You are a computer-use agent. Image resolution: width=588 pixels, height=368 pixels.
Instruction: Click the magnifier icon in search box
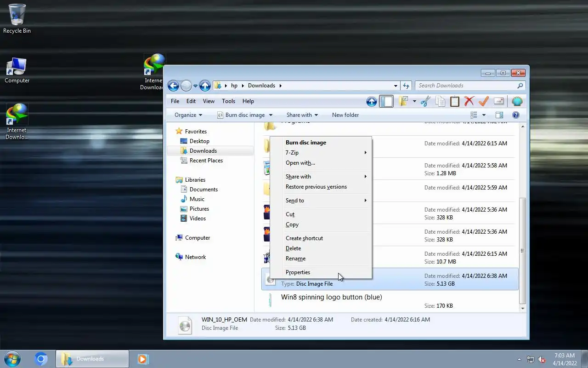pos(520,86)
